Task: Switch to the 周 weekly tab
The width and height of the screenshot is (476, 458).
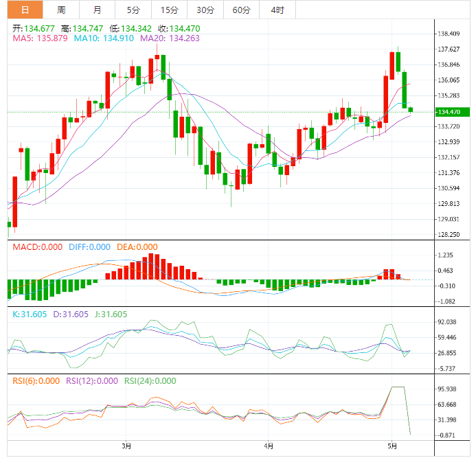Action: coord(61,10)
